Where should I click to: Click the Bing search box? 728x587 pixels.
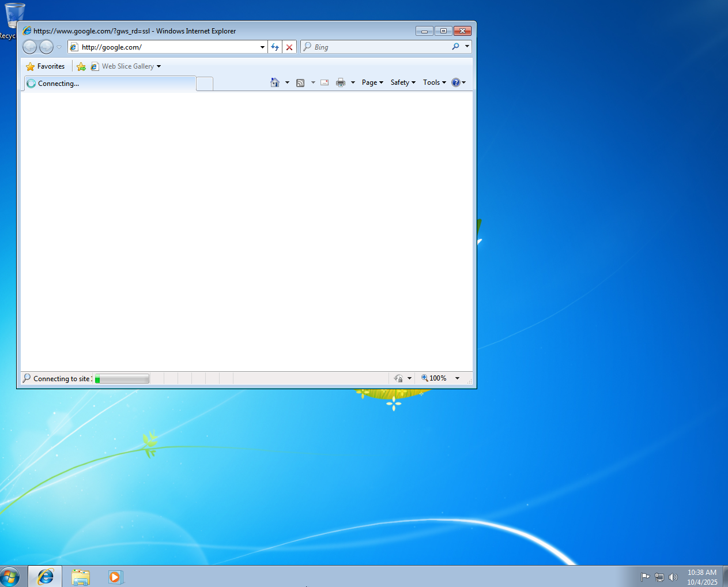pyautogui.click(x=376, y=47)
